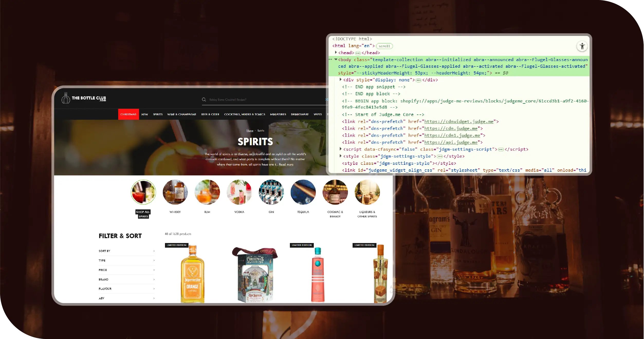Click The Bottle Club bottle logo
Screen dimensions: 644x339
pos(66,98)
